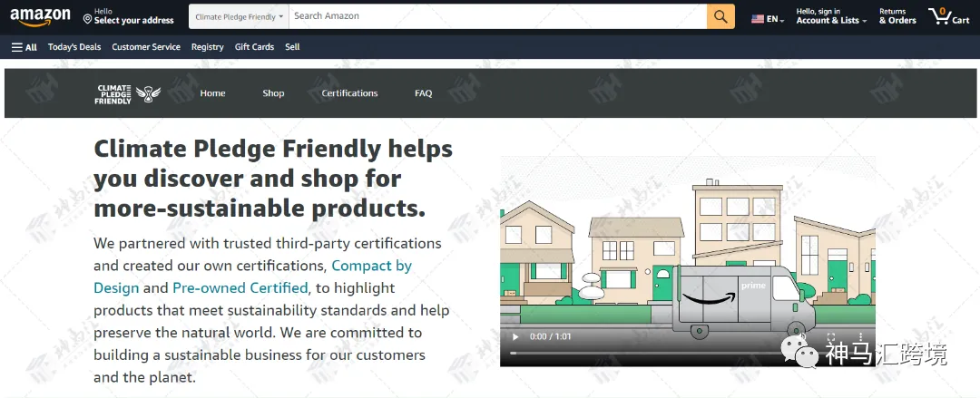Click the Search Amazon input field
Viewport: 980px width, 398px height.
tap(497, 16)
